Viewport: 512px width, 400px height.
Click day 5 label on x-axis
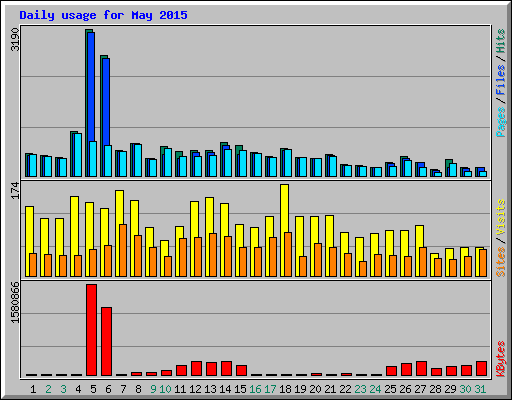(x=93, y=389)
